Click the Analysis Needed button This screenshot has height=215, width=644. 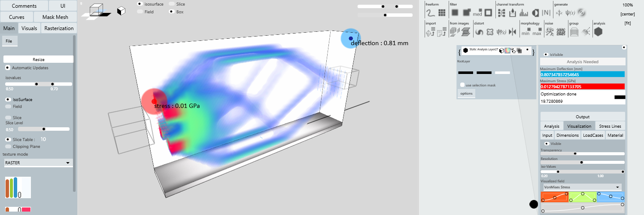point(582,61)
